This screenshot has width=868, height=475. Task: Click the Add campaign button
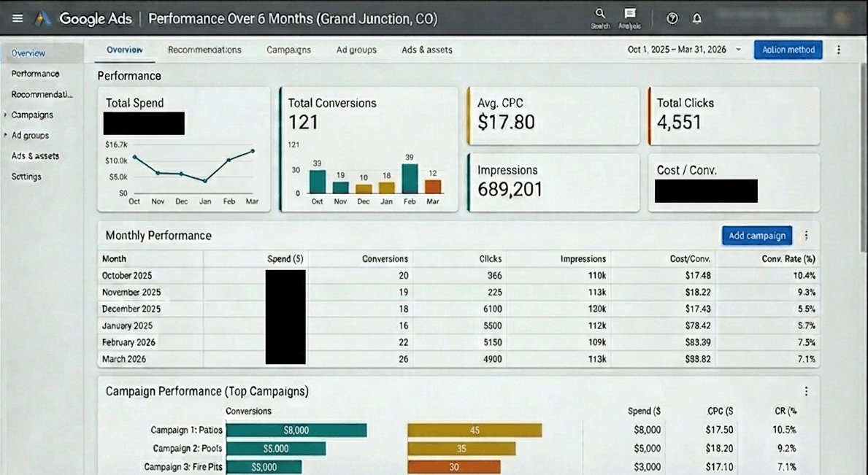(x=756, y=235)
